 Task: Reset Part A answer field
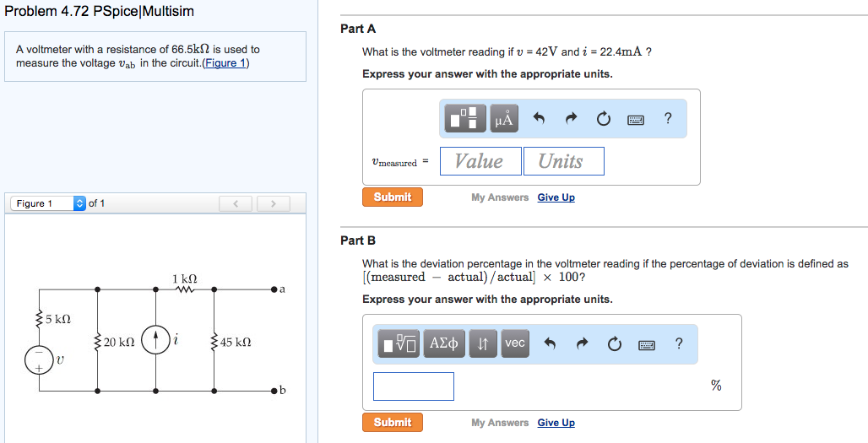(604, 118)
